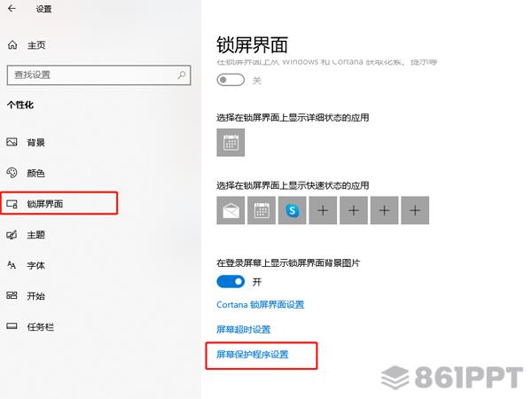532x399 pixels.
Task: Click the calendar detailed status app icon
Action: (231, 143)
